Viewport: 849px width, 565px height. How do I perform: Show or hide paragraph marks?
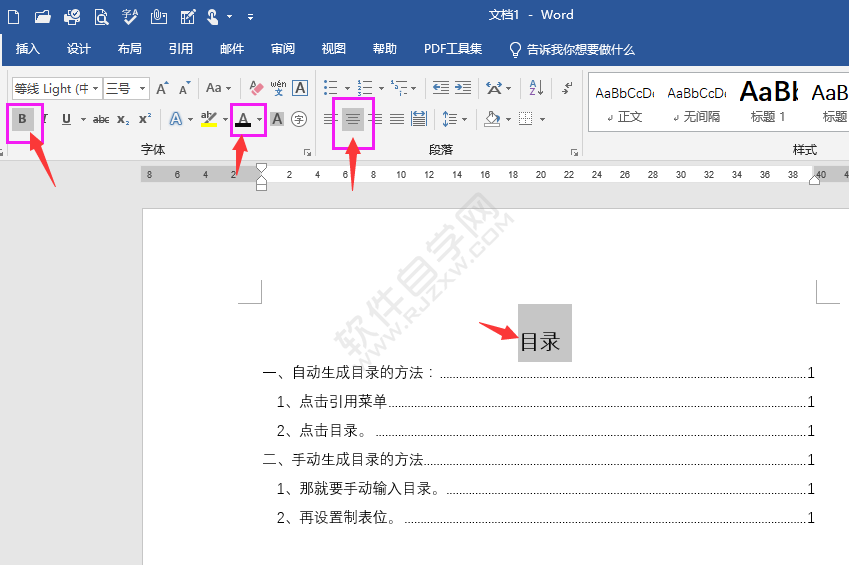coord(567,88)
